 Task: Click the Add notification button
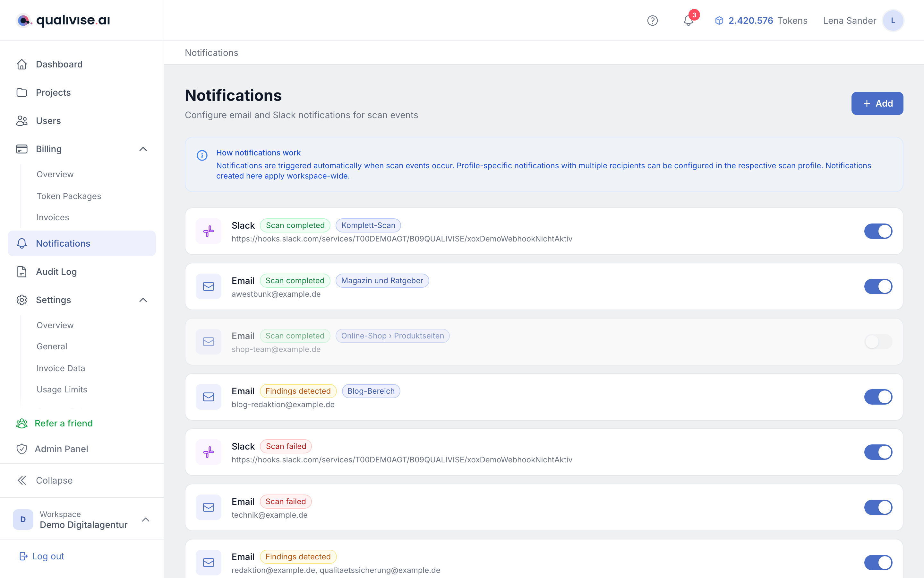877,103
